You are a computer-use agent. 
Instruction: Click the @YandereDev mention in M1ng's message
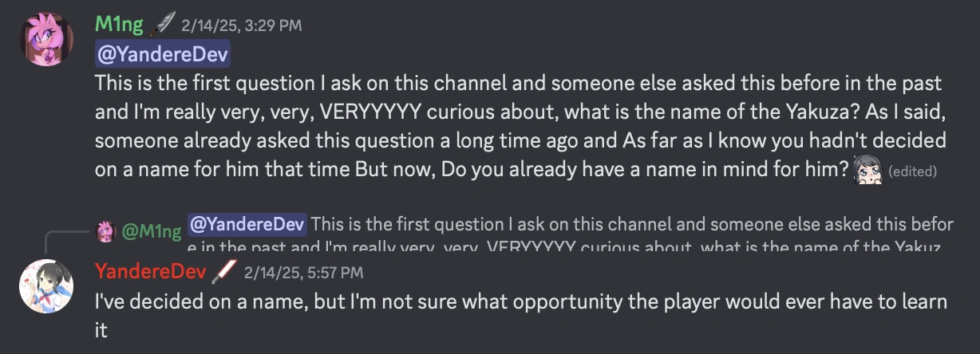coord(163,55)
